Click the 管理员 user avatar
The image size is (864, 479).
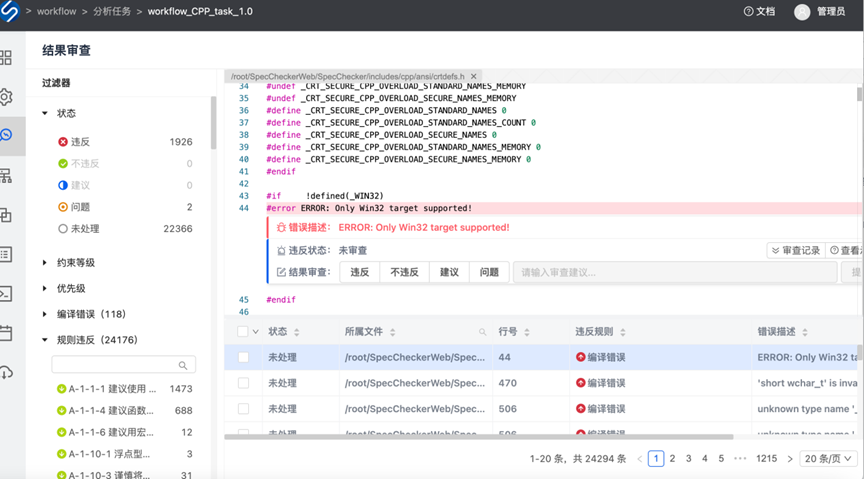coord(802,12)
